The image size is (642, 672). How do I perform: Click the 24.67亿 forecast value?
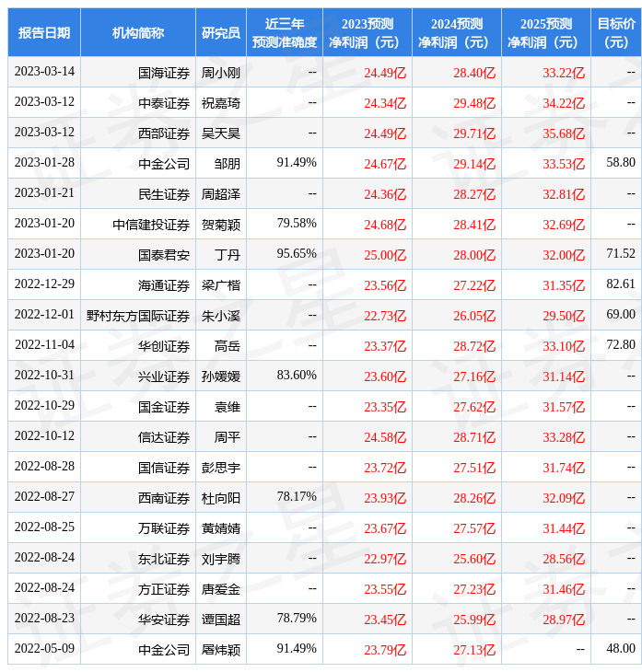(x=385, y=164)
